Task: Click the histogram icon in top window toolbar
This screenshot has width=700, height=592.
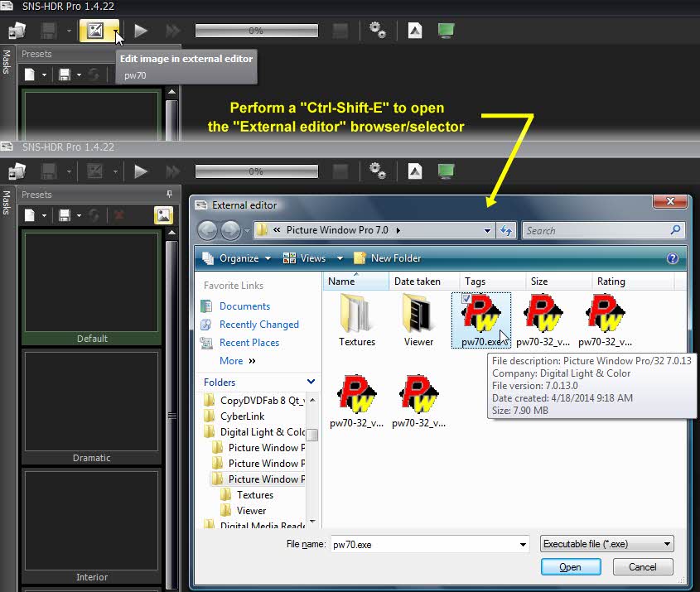Action: [415, 31]
